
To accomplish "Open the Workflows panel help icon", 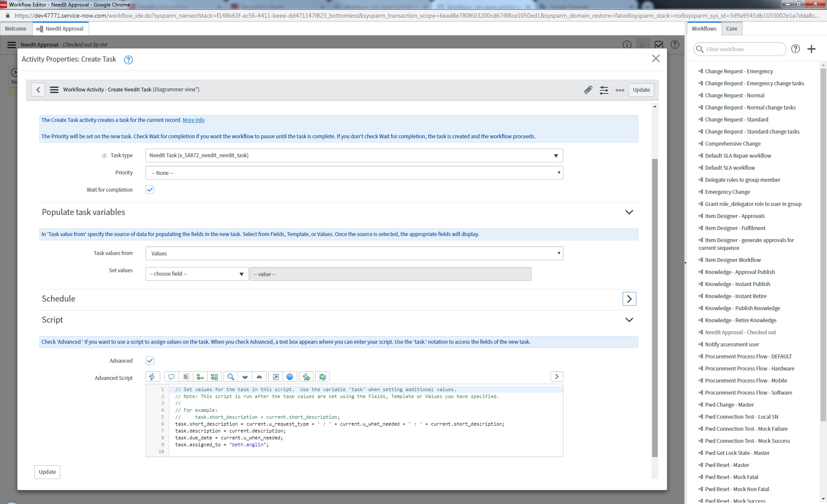I will click(x=796, y=49).
